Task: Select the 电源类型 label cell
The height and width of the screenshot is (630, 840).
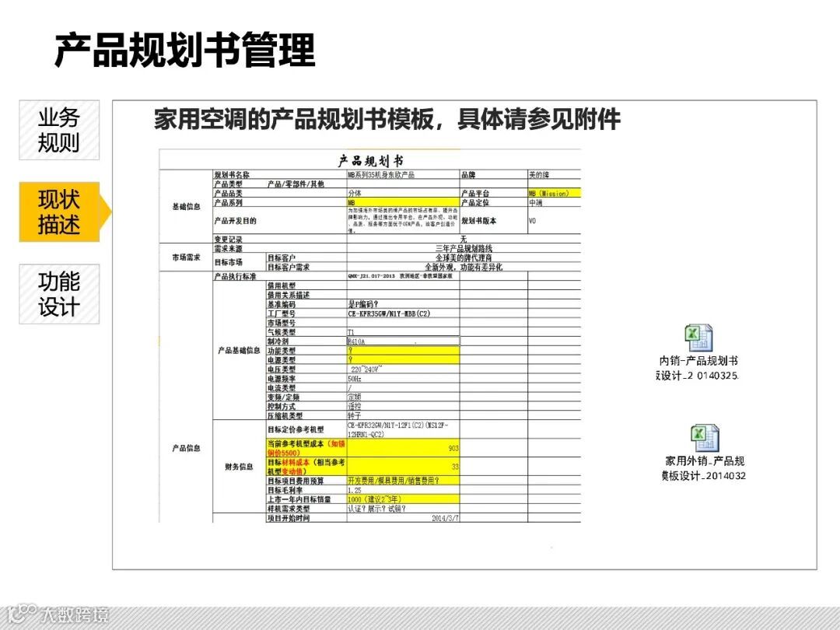Action: [x=306, y=360]
